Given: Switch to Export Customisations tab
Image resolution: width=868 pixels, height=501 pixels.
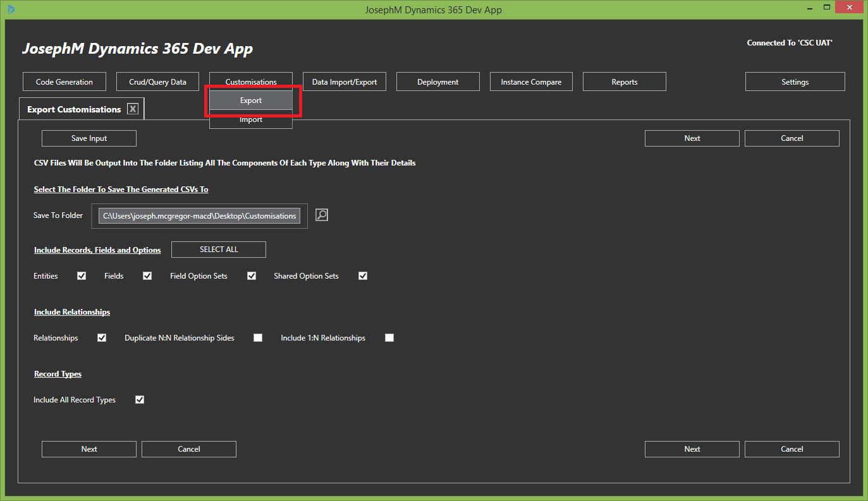Looking at the screenshot, I should [x=74, y=109].
